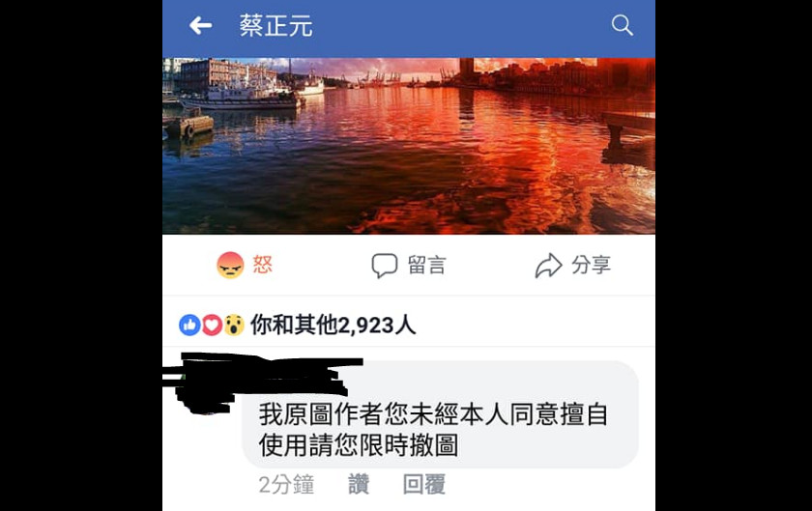This screenshot has width=812, height=511.
Task: Click 讚 under the comment
Action: point(359,485)
